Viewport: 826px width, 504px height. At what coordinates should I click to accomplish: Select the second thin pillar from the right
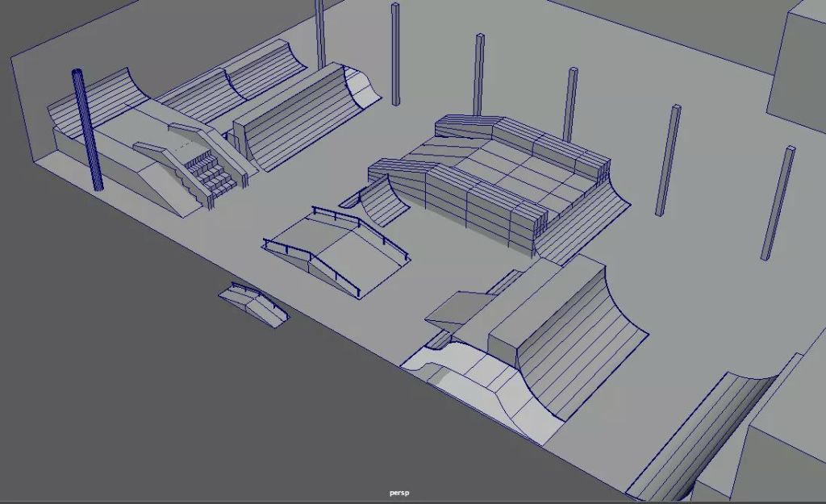[x=668, y=160]
